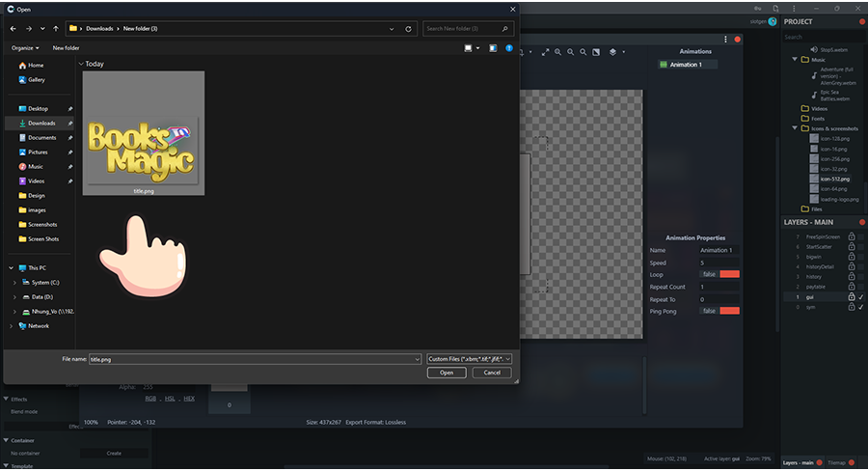Image resolution: width=868 pixels, height=471 pixels.
Task: Select the title.png thumbnail
Action: (x=144, y=133)
